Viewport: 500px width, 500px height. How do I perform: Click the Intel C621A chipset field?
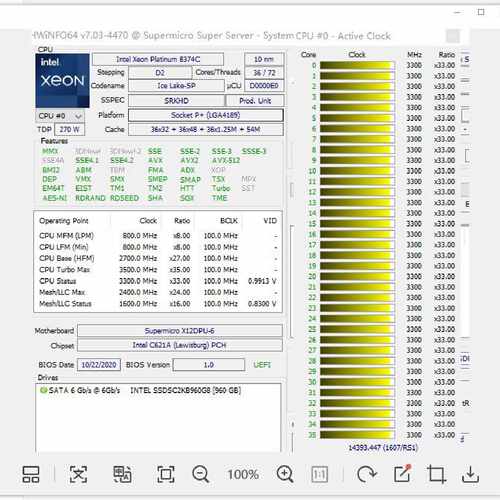pyautogui.click(x=180, y=345)
